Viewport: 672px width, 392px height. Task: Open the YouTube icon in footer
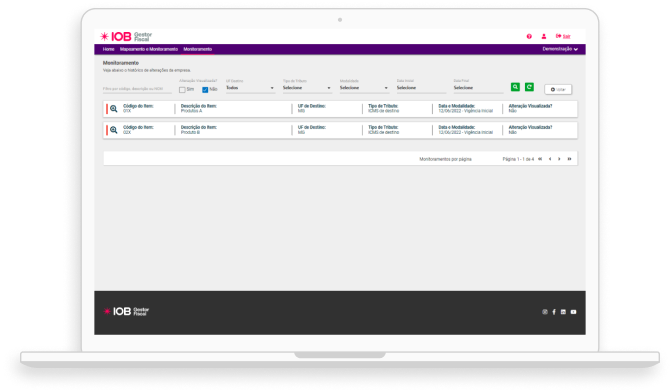pyautogui.click(x=573, y=312)
